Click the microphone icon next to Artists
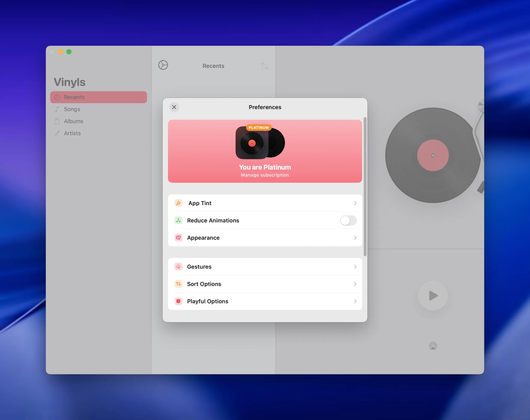Screen dimensions: 530x420 (57, 133)
